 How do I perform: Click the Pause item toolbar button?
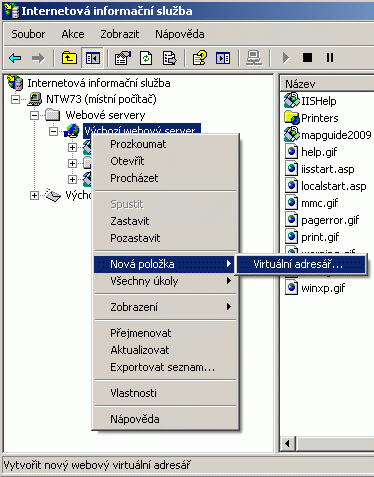point(330,58)
